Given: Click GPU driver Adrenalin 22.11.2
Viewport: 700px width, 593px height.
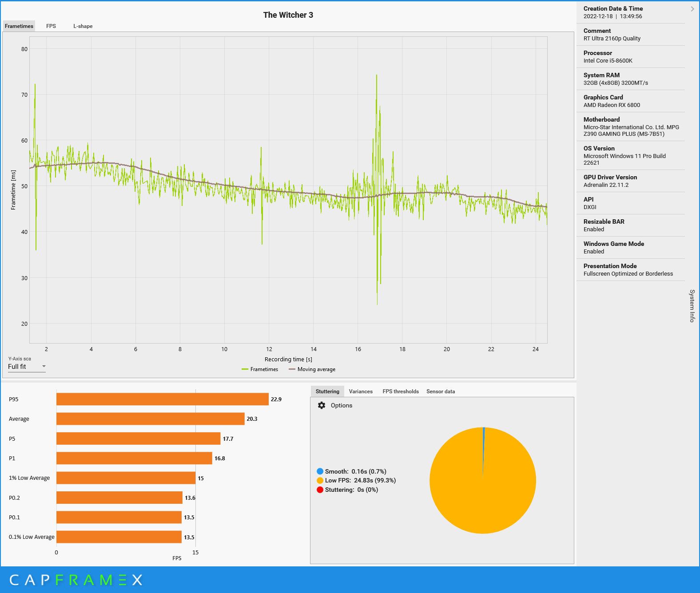Looking at the screenshot, I should tap(606, 185).
